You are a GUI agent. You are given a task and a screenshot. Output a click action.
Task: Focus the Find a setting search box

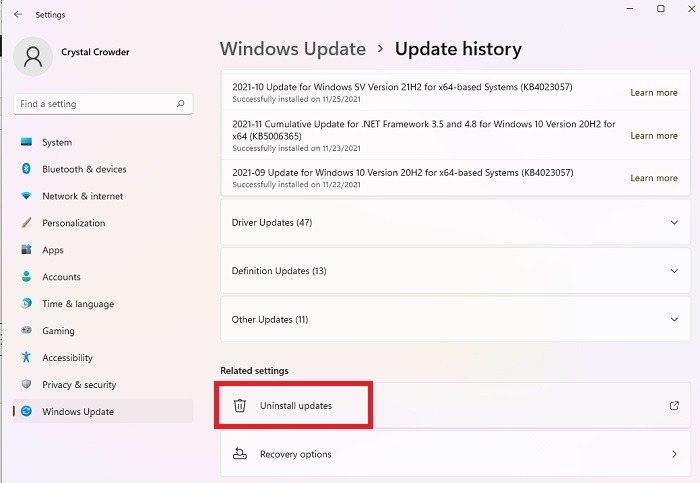pyautogui.click(x=103, y=104)
